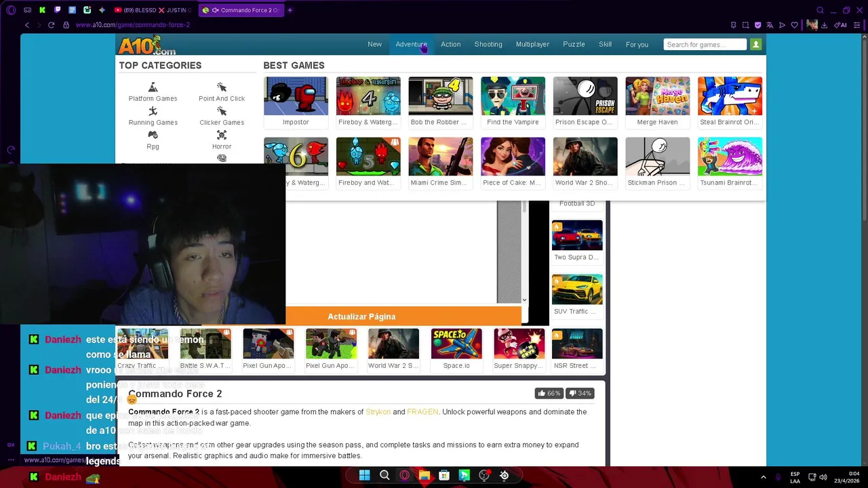Follow the FRAGEN link in description

[x=422, y=412]
